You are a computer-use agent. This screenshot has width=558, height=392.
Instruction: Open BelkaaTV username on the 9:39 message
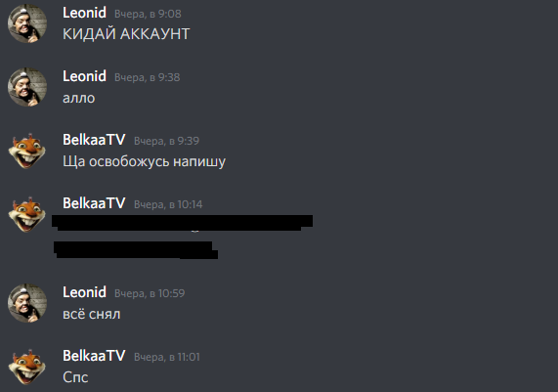(94, 140)
